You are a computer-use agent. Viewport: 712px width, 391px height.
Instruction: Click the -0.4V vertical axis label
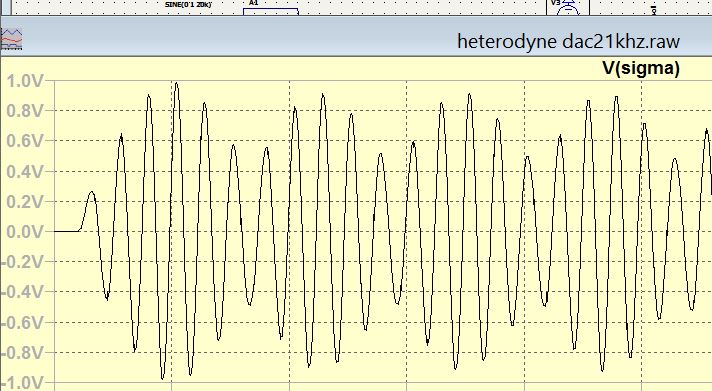pyautogui.click(x=22, y=292)
